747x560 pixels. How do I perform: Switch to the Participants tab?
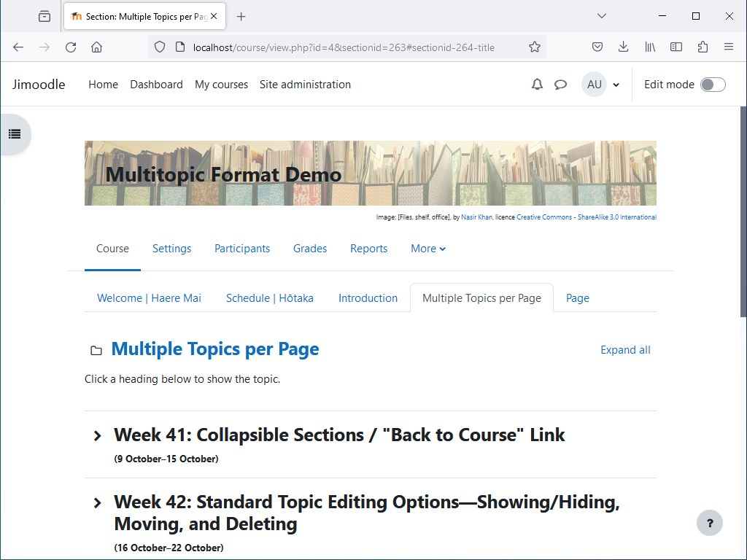pyautogui.click(x=242, y=249)
